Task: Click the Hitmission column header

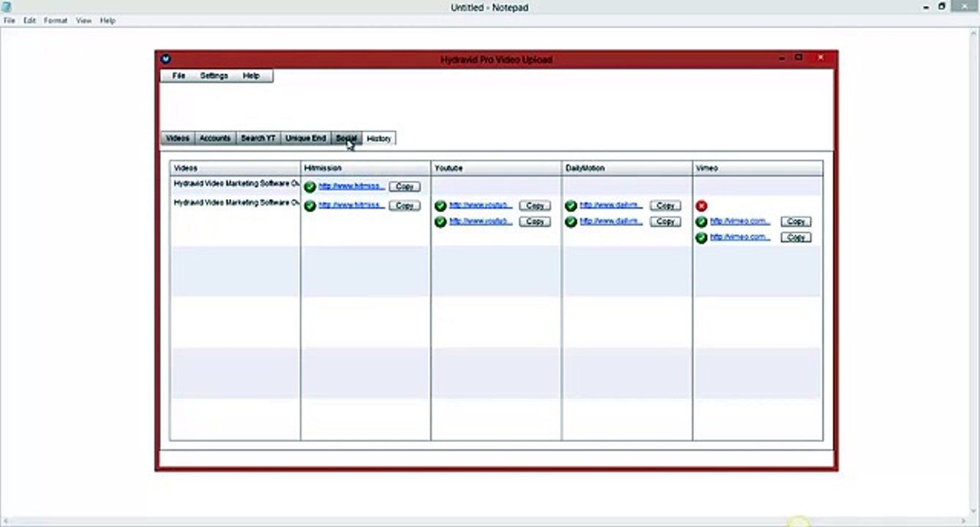Action: 366,168
